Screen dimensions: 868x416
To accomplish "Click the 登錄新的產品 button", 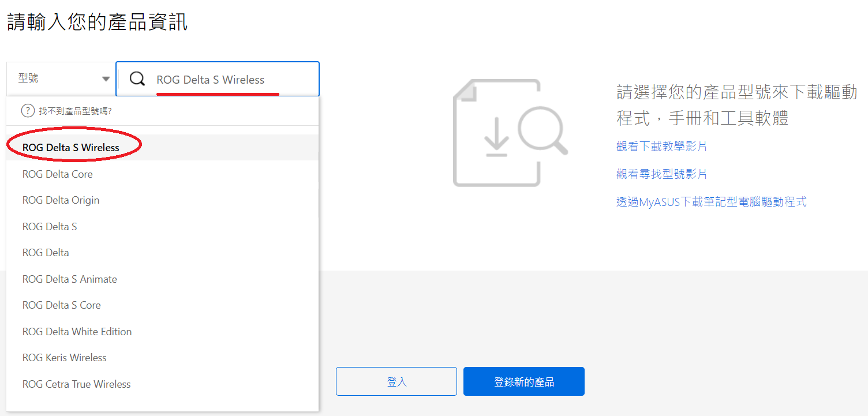I will pyautogui.click(x=524, y=381).
